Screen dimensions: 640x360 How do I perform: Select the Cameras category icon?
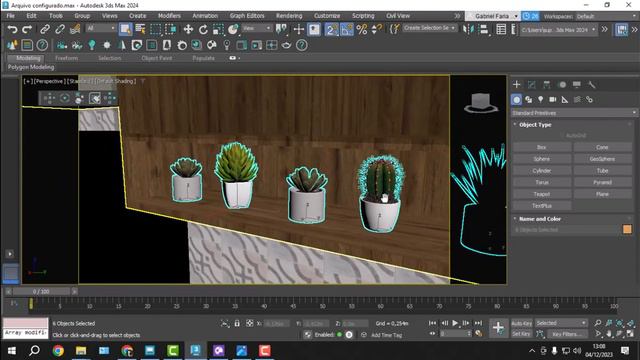(x=553, y=99)
